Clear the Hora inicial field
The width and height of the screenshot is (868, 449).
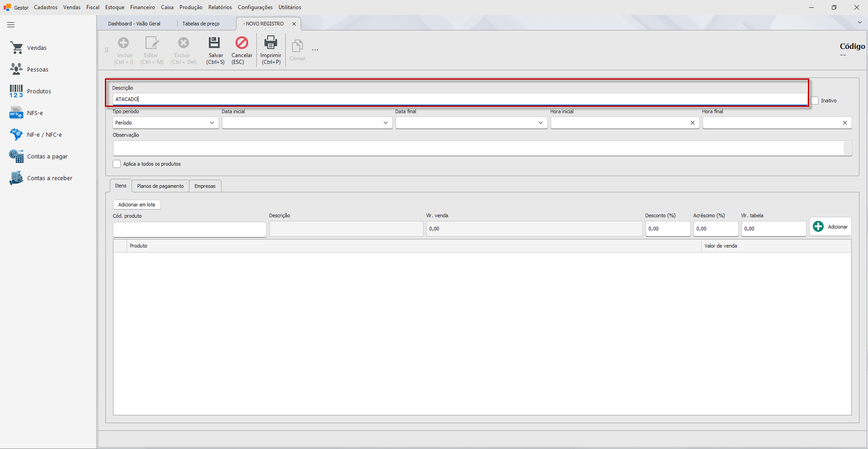692,123
